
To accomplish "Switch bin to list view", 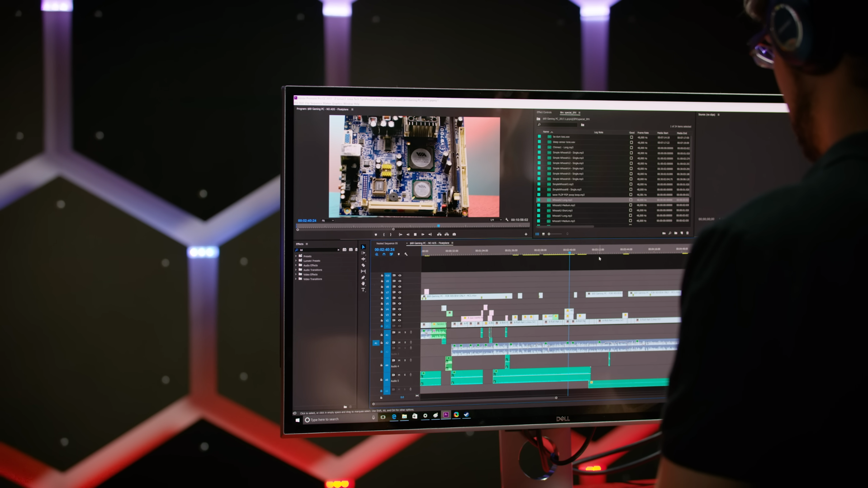I will 537,234.
